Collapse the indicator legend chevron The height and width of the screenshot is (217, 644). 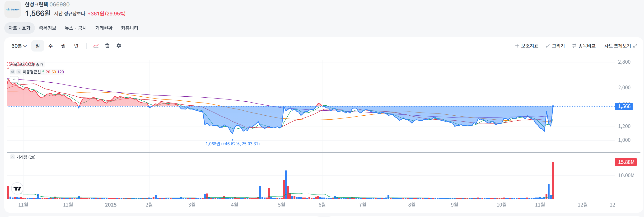pos(14,80)
